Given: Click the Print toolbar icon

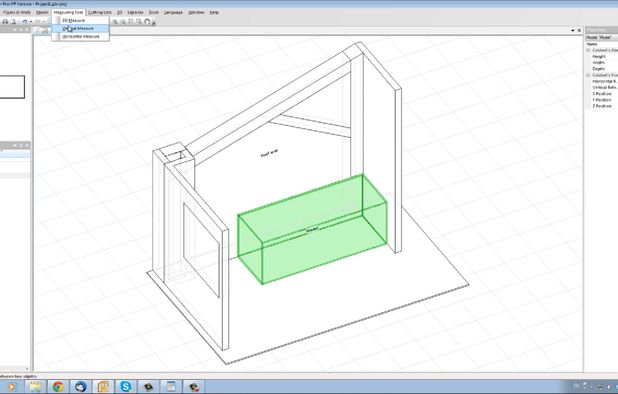Looking at the screenshot, I should click(6, 22).
